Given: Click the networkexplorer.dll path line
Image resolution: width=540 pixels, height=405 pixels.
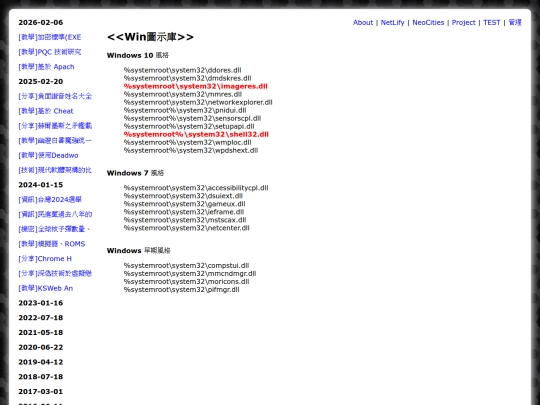Looking at the screenshot, I should tap(198, 102).
